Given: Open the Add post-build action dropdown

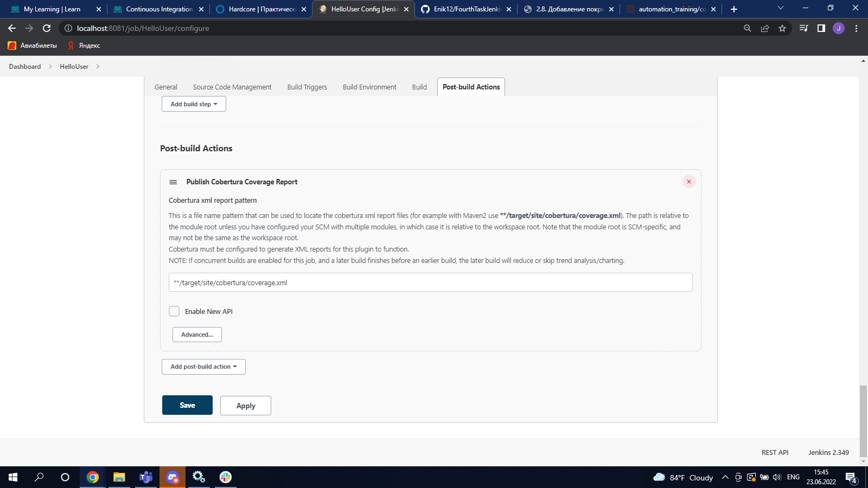Looking at the screenshot, I should [203, 367].
